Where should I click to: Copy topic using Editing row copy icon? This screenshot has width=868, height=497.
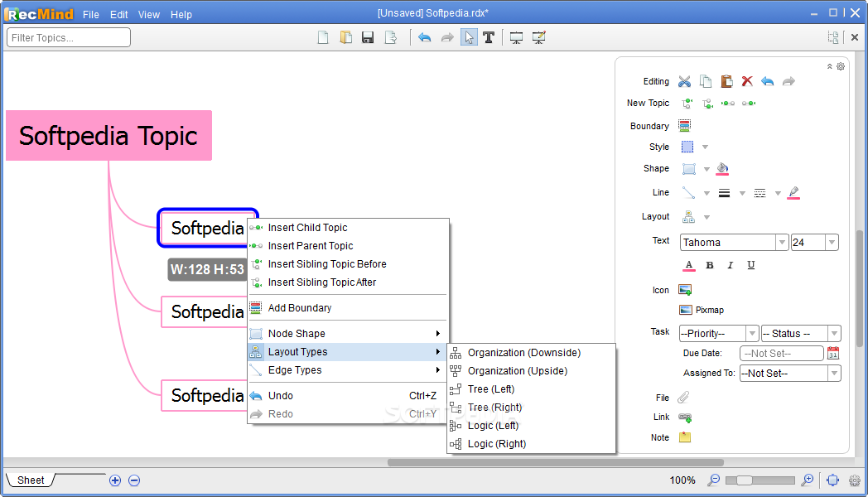(706, 81)
